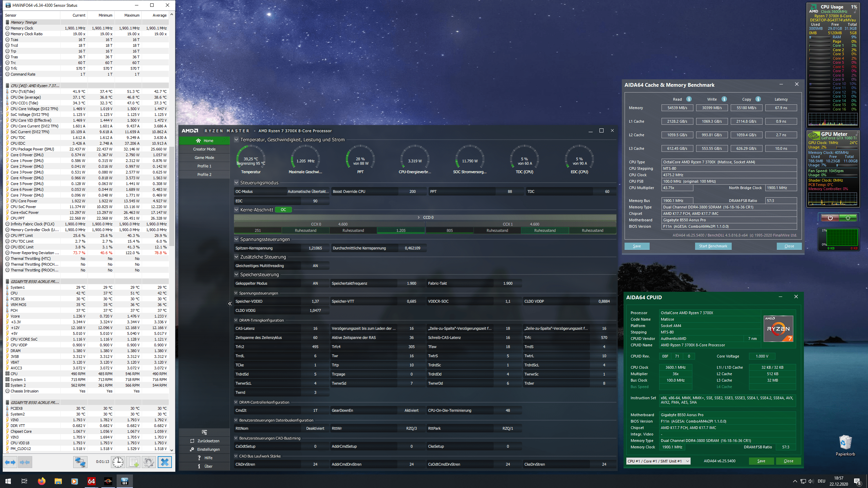Open HWiNFO settings gear icon
This screenshot has width=868, height=488.
(x=149, y=462)
